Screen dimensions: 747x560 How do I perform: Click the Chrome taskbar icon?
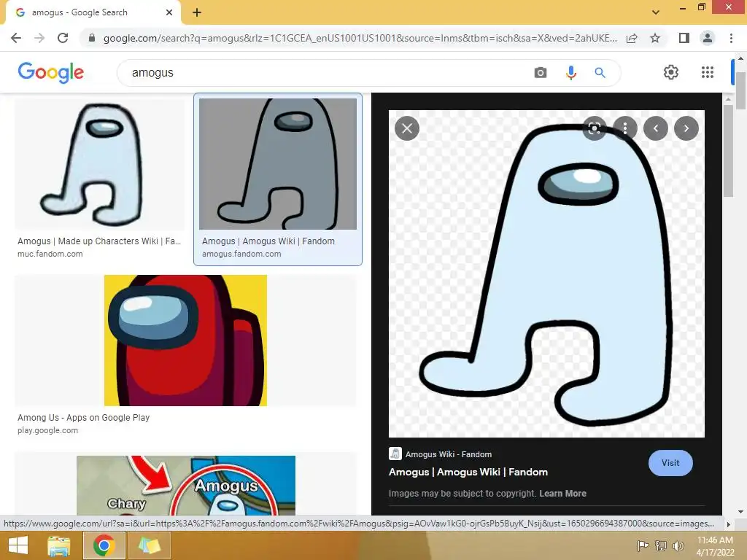[104, 545]
